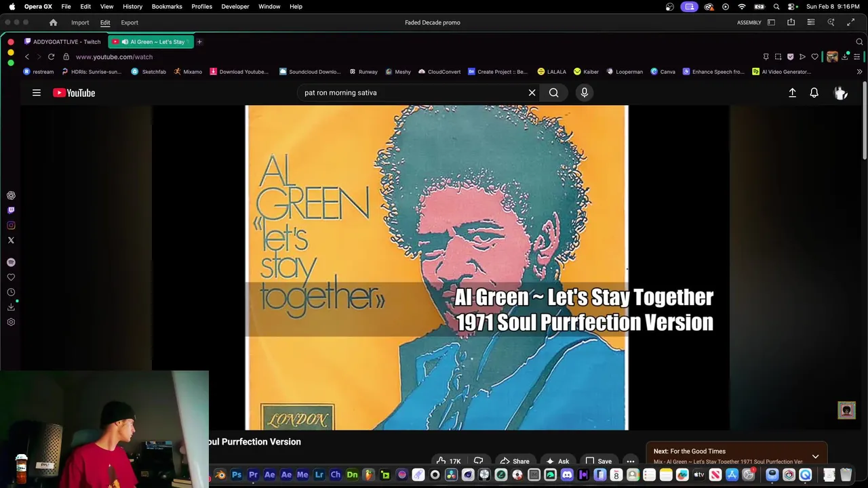Image resolution: width=868 pixels, height=488 pixels.
Task: Open YouTube notifications bell
Action: click(814, 93)
